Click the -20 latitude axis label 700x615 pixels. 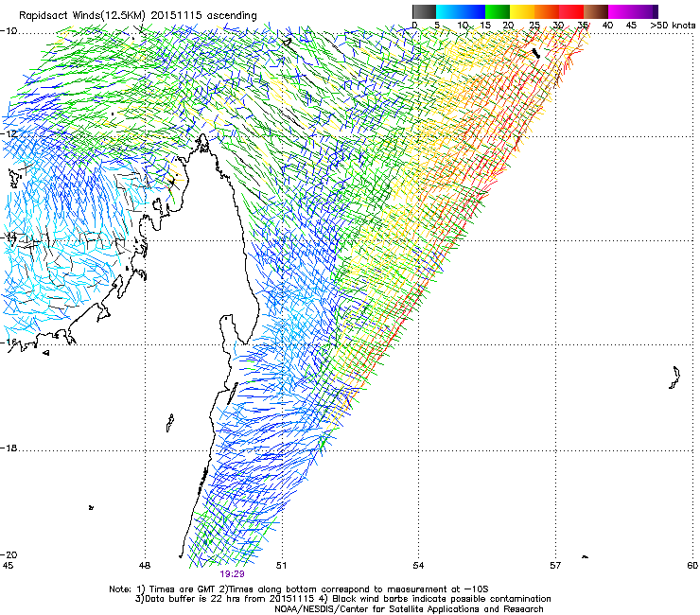(9, 554)
